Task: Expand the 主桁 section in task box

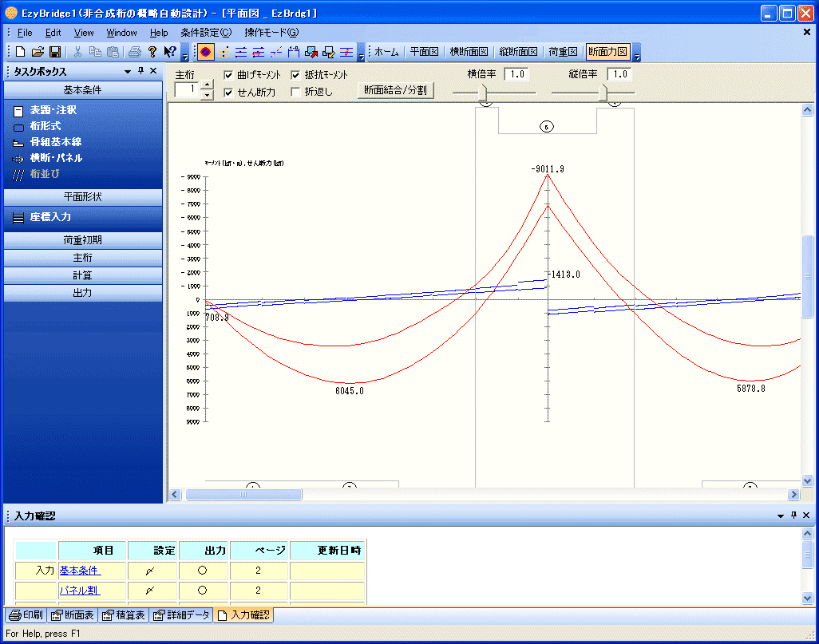Action: (82, 258)
